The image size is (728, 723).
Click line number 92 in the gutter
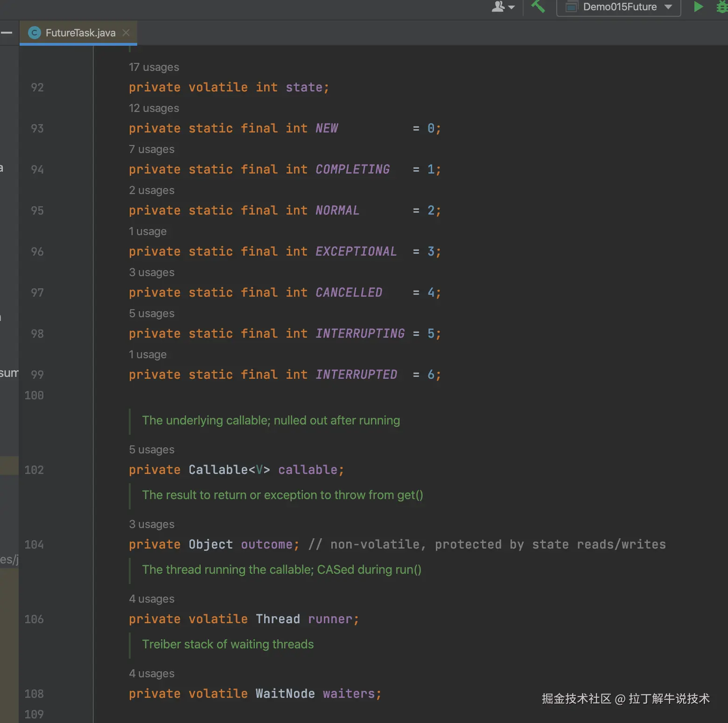pos(37,88)
